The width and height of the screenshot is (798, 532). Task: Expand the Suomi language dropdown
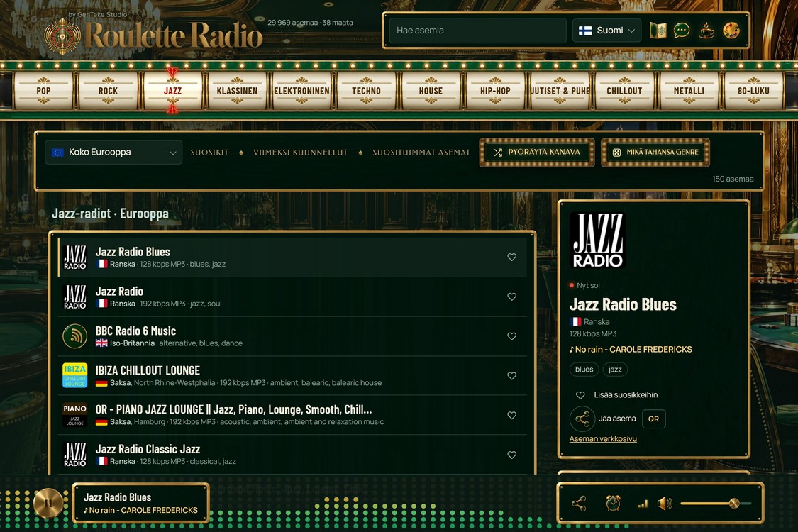(x=606, y=31)
